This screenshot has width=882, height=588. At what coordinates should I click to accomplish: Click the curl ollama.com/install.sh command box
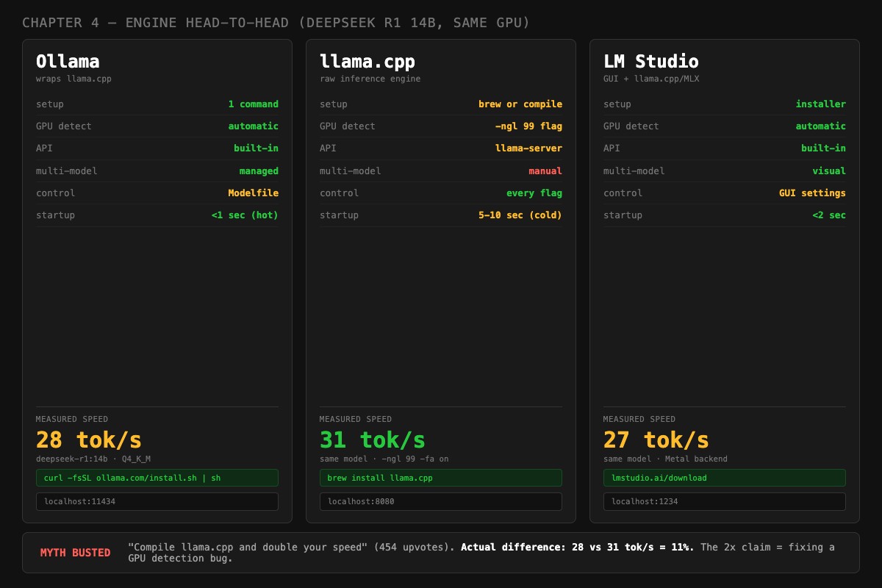point(157,478)
